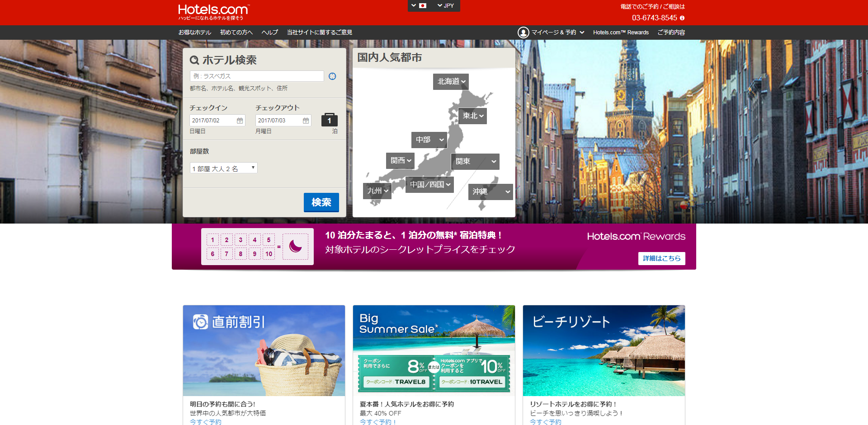Open the 1部屋 大人2名 room selector
Image resolution: width=868 pixels, height=425 pixels.
coord(223,168)
